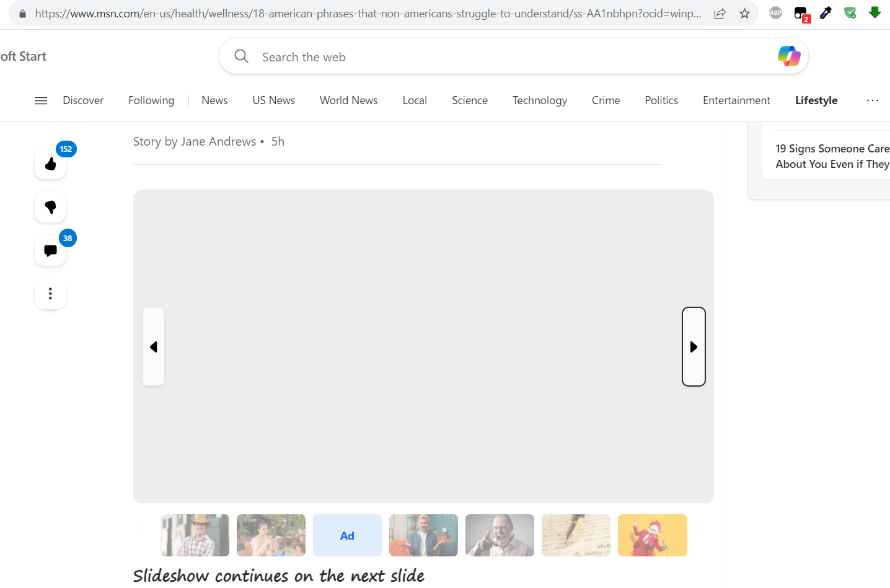Open the hamburger navigation menu
The height and width of the screenshot is (588, 890).
point(41,100)
